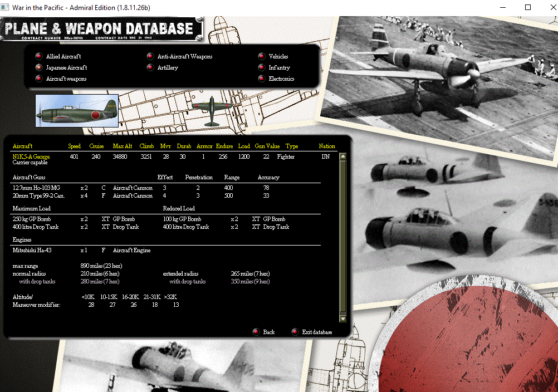
Task: Click the red Back button icon
Action: click(256, 332)
